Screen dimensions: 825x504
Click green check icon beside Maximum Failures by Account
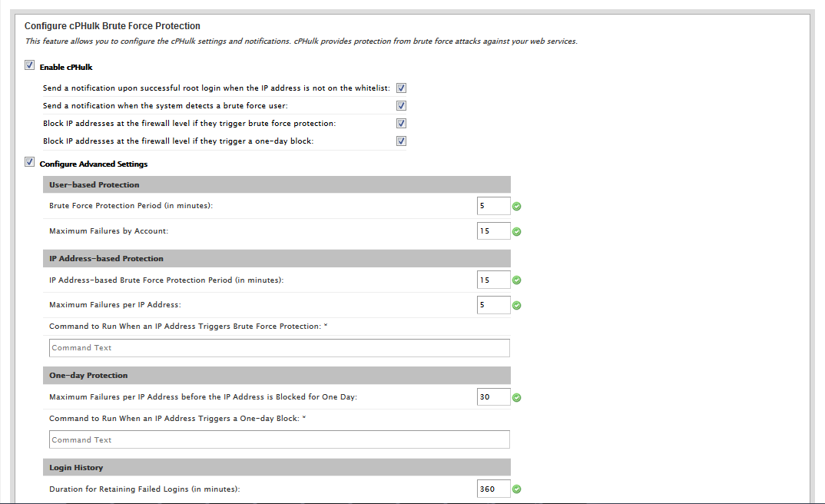(517, 231)
